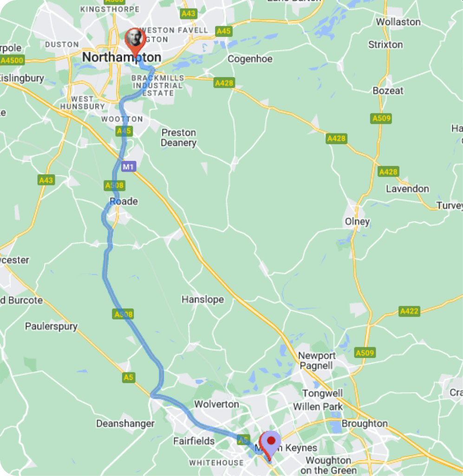Click the A5 road sign near Deanshanger

[x=129, y=377]
